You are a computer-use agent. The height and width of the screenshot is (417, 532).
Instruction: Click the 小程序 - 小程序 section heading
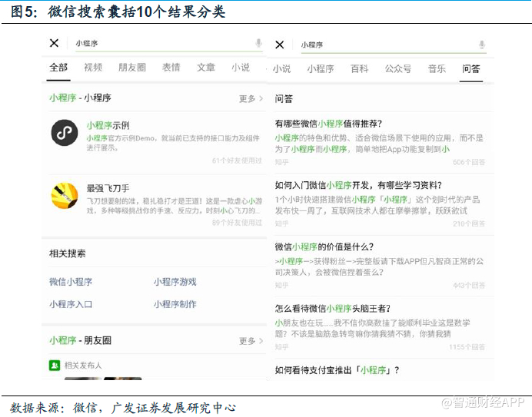click(x=80, y=98)
